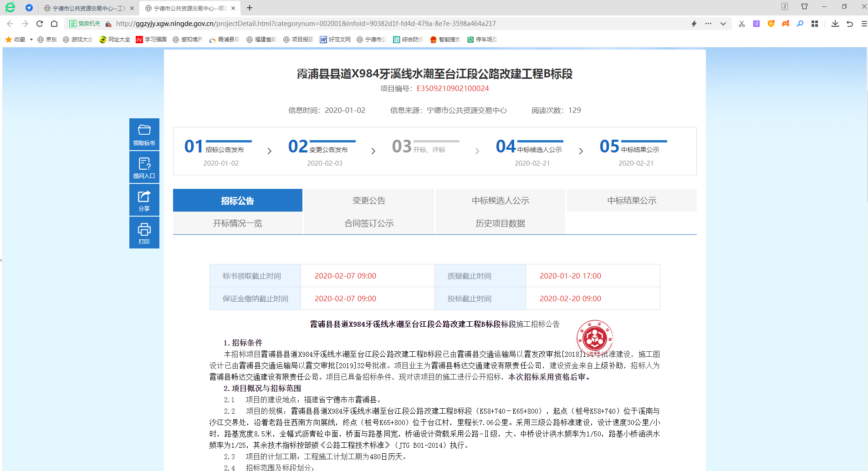Open a new browser tab with plus button
Image resolution: width=868 pixels, height=471 pixels.
(x=250, y=8)
